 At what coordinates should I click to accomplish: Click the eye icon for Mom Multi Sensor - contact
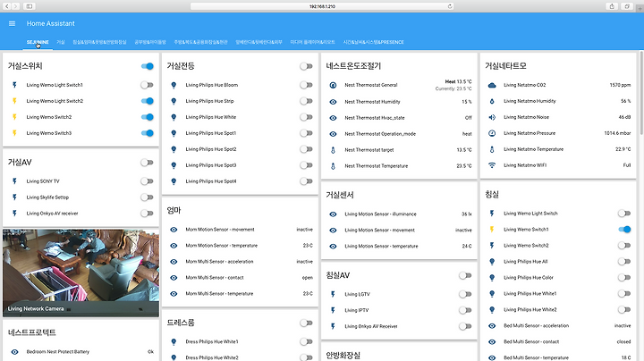174,278
